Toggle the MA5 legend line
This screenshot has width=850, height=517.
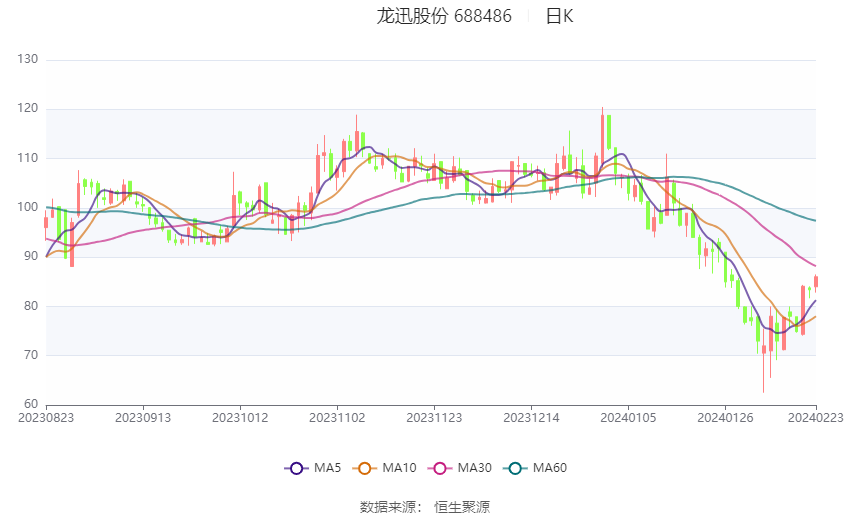[313, 468]
